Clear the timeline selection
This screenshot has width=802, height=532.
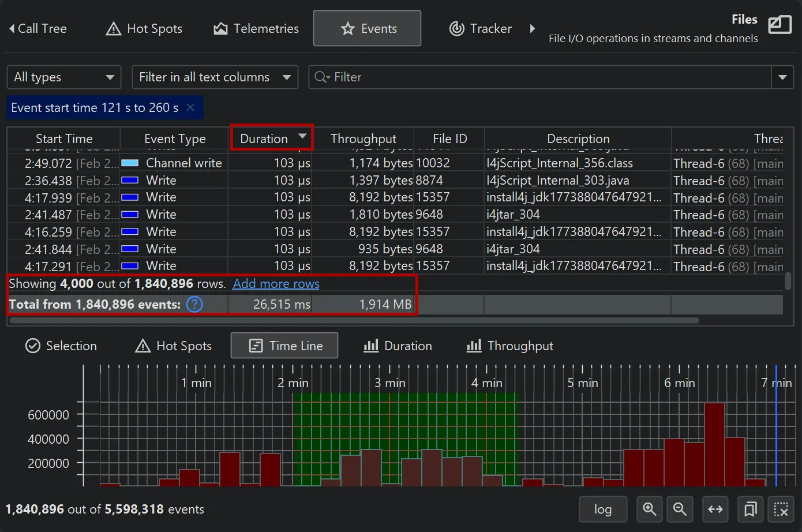pyautogui.click(x=782, y=509)
